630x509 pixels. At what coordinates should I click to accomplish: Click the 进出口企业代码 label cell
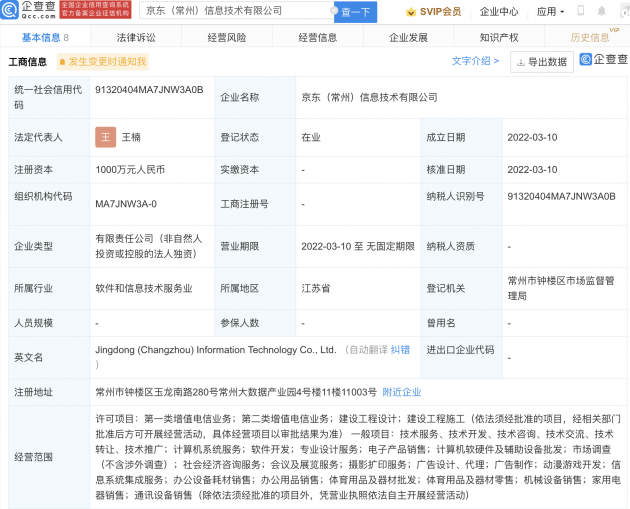[461, 358]
